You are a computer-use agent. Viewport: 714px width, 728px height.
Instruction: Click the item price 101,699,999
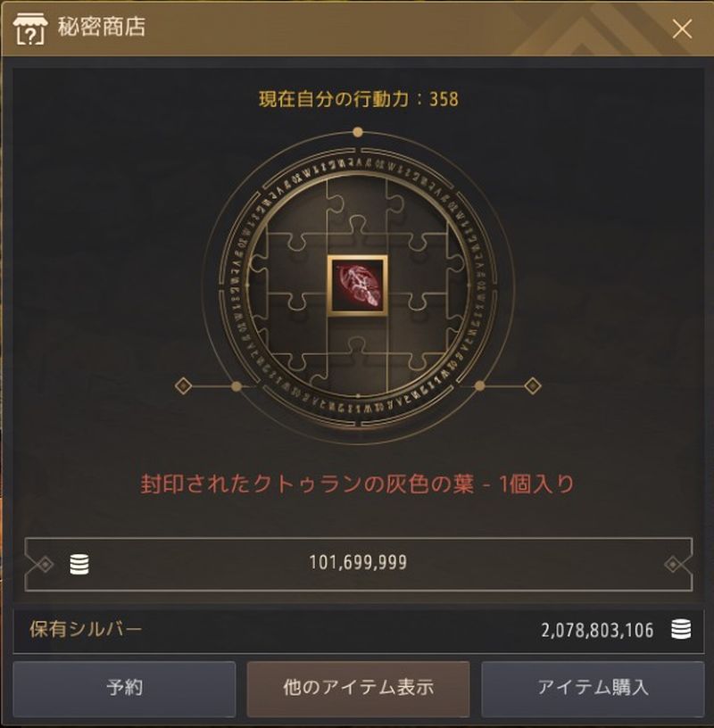(x=358, y=563)
